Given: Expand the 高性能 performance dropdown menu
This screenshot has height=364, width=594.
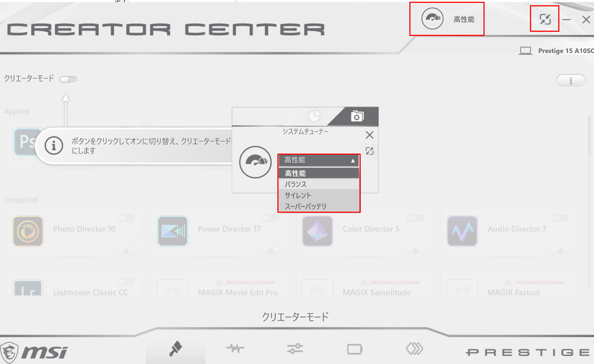Looking at the screenshot, I should pos(318,160).
